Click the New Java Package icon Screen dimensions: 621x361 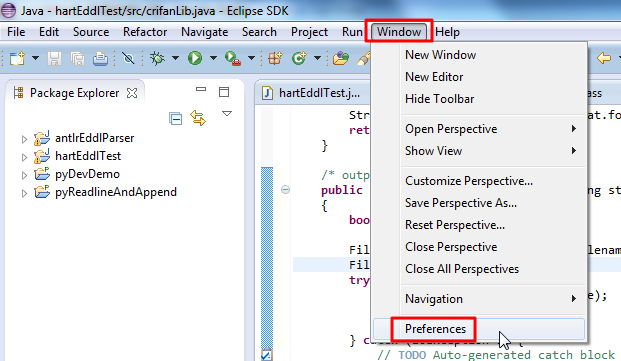[275, 58]
